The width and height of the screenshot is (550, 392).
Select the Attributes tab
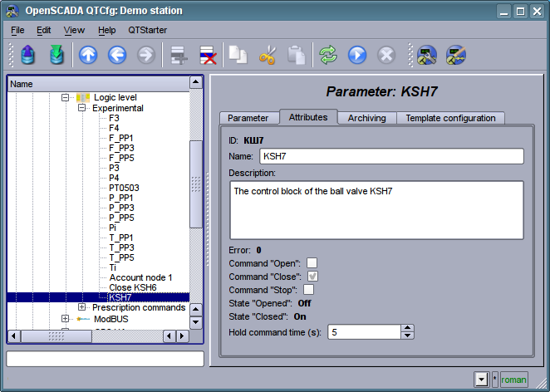tap(308, 117)
